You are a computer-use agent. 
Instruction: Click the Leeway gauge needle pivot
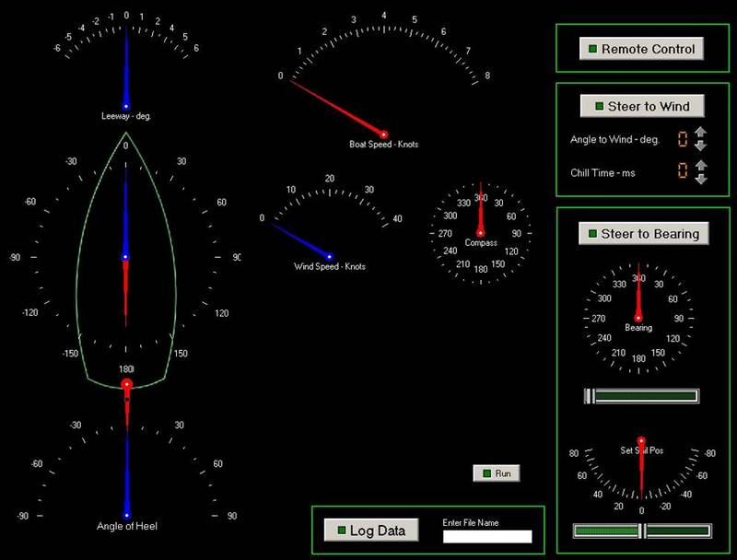[x=126, y=106]
